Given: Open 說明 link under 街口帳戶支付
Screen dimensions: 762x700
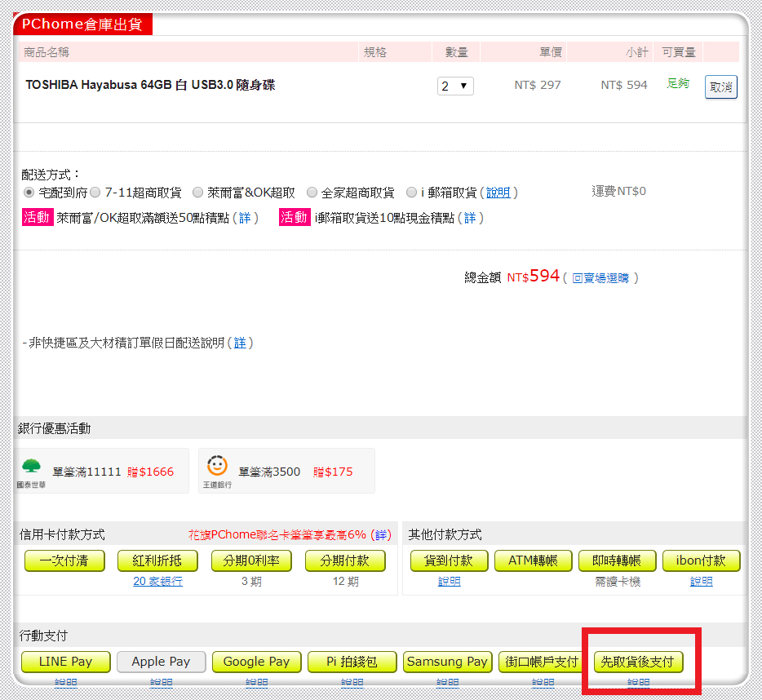Looking at the screenshot, I should pyautogui.click(x=543, y=682).
